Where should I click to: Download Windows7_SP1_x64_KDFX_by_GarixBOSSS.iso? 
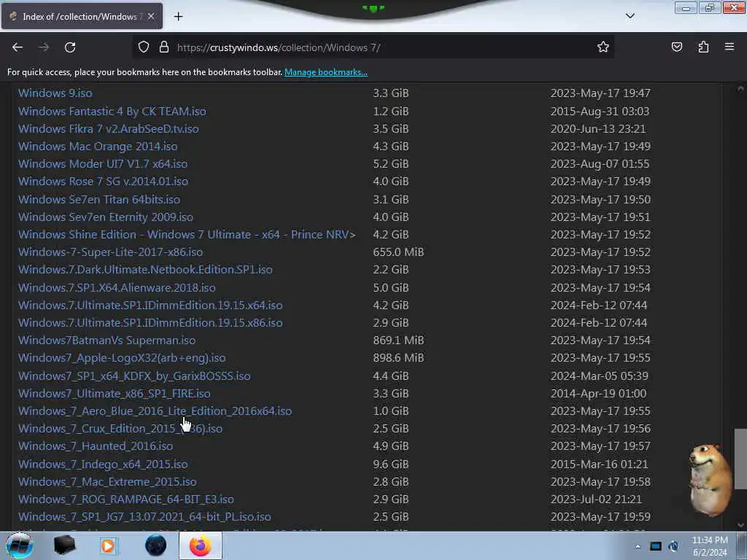[x=134, y=376]
